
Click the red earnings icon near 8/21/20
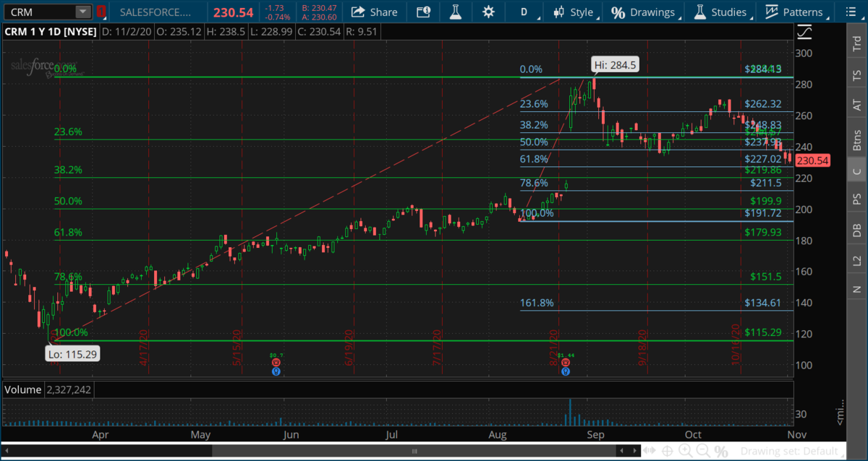tap(565, 363)
